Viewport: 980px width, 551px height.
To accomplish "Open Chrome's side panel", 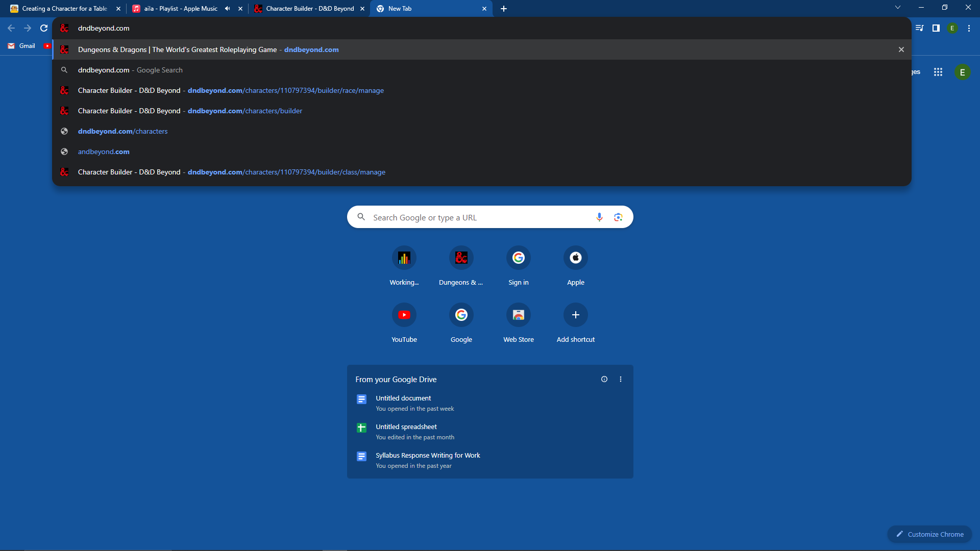I will 936,28.
